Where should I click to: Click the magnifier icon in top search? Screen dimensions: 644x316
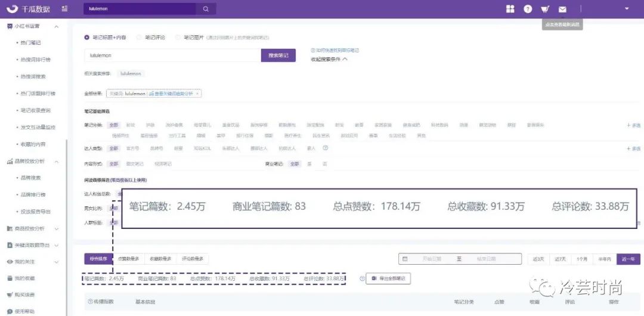[x=206, y=8]
